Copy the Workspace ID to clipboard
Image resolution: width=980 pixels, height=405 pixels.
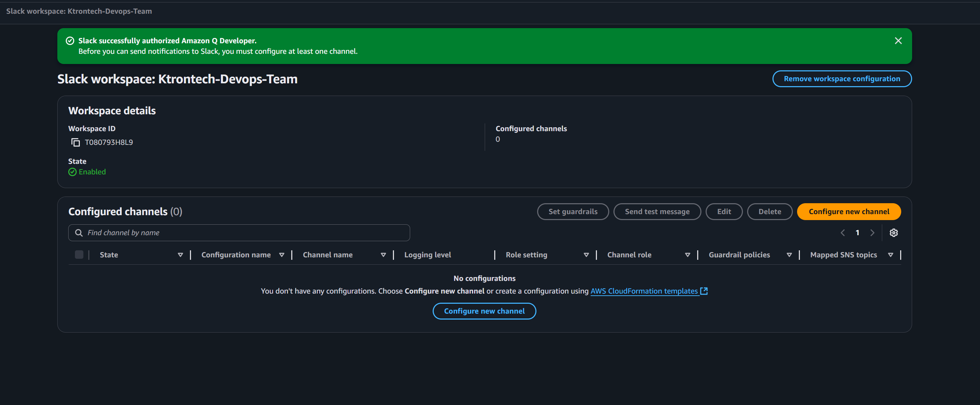pyautogui.click(x=75, y=142)
